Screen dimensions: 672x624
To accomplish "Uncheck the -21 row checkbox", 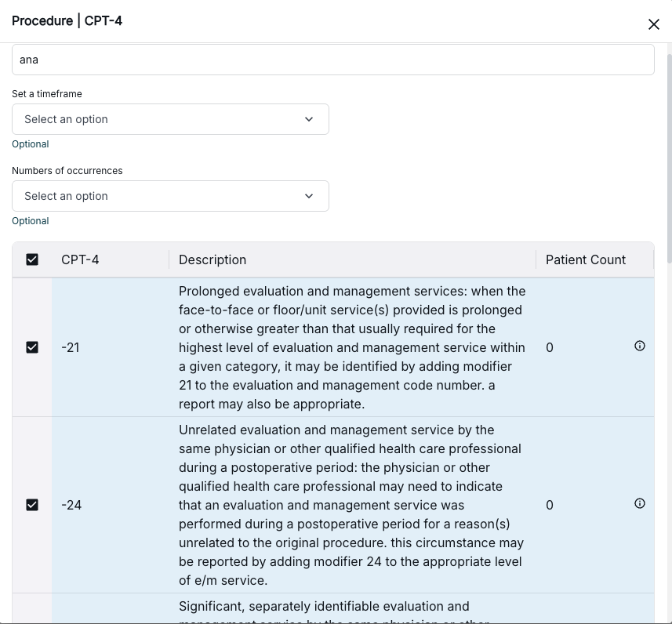I will (x=32, y=347).
